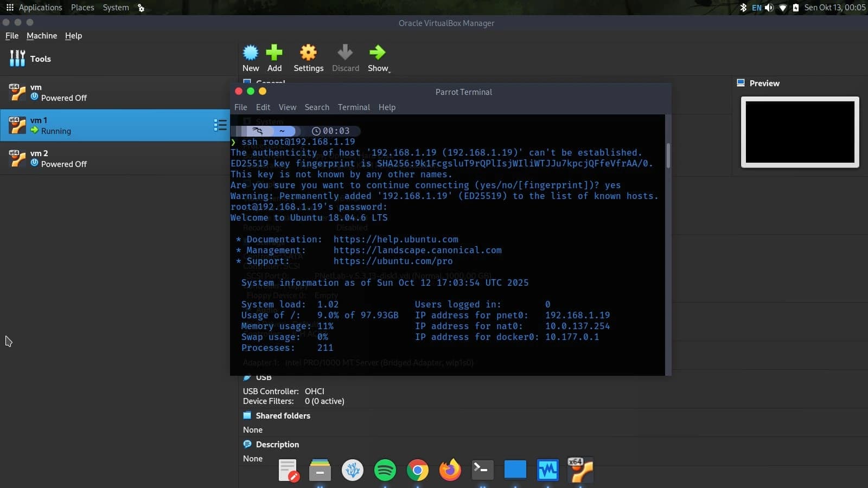Launch Firefox from the dock
The width and height of the screenshot is (868, 488).
(450, 470)
